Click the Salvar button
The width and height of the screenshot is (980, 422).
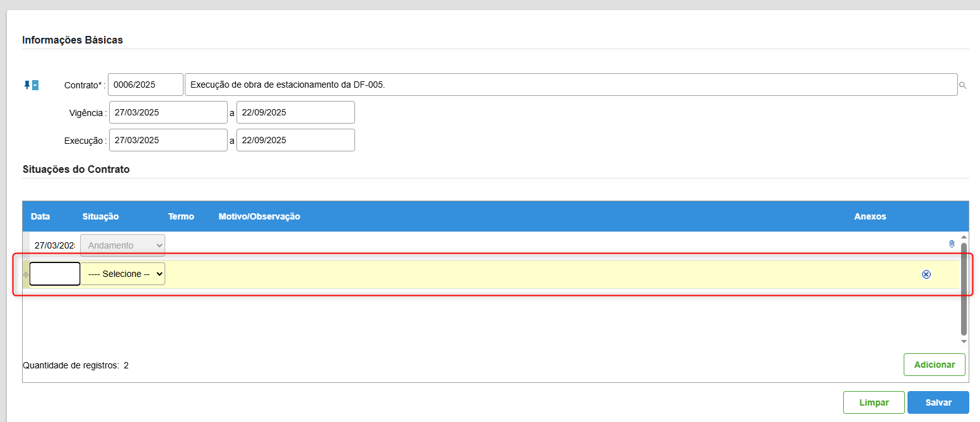click(938, 402)
